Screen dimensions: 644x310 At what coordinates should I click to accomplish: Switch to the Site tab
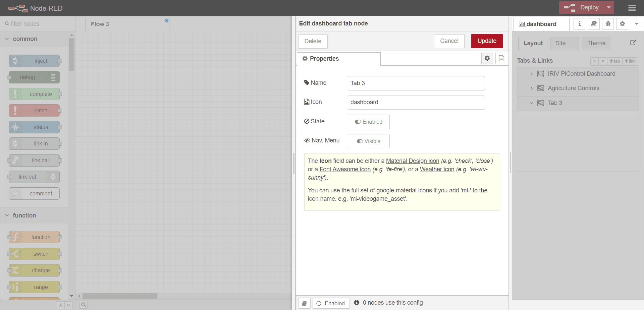(560, 43)
